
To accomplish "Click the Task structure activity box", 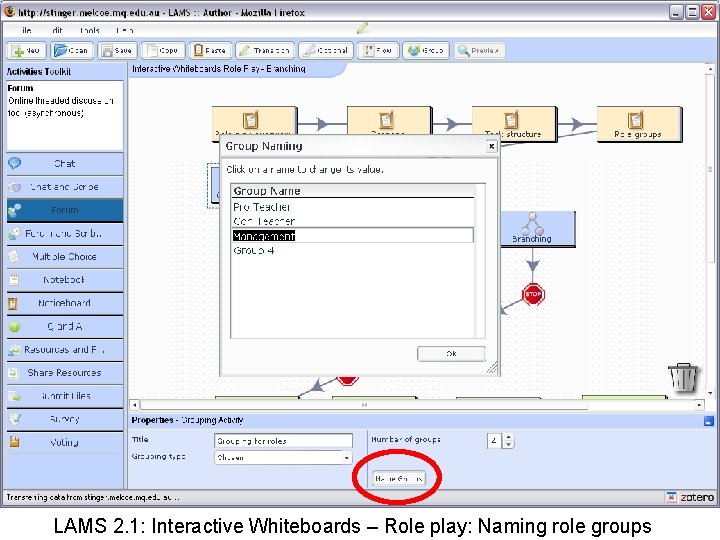I will (514, 124).
